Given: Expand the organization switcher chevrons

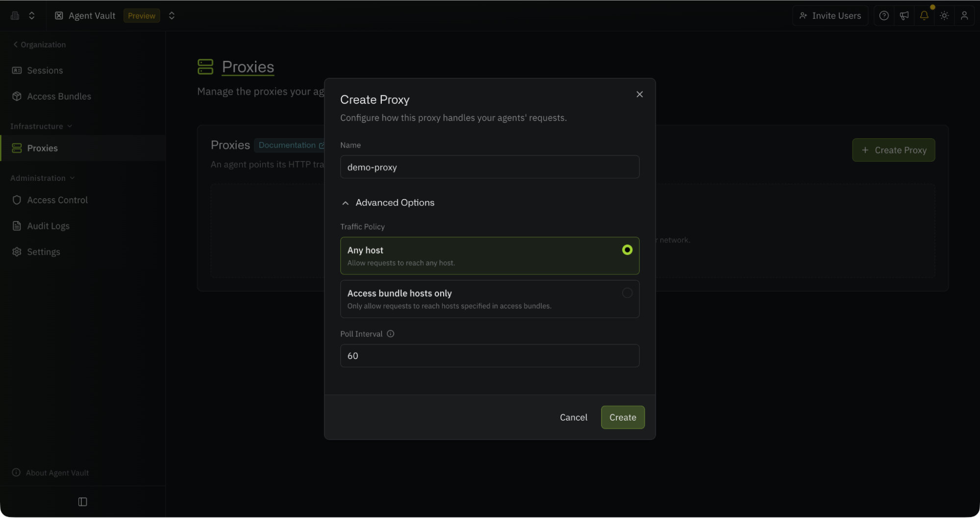Looking at the screenshot, I should [32, 16].
